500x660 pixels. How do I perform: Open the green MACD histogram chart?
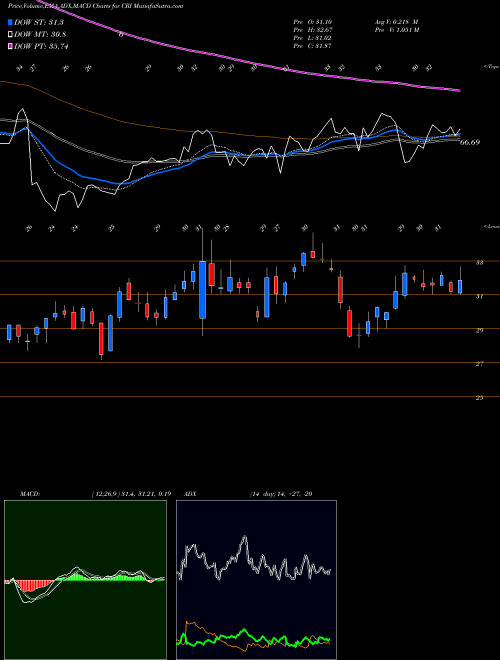click(85, 580)
